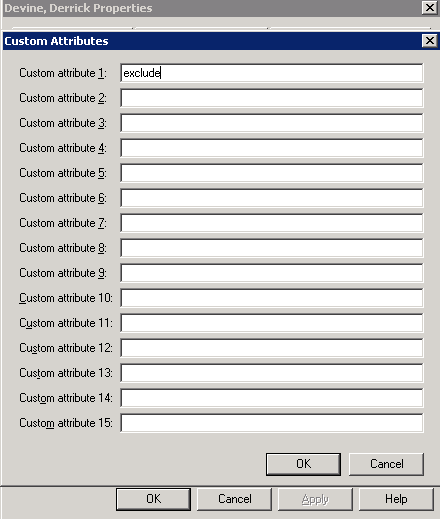This screenshot has width=440, height=519.
Task: Select the Custom attribute 13 field
Action: point(272,373)
